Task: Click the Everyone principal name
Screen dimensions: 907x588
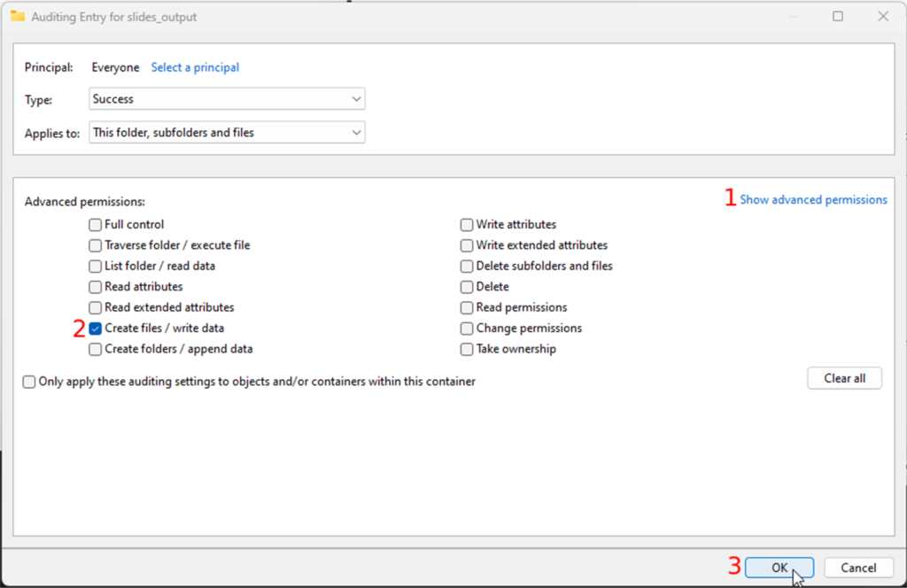Action: point(115,67)
